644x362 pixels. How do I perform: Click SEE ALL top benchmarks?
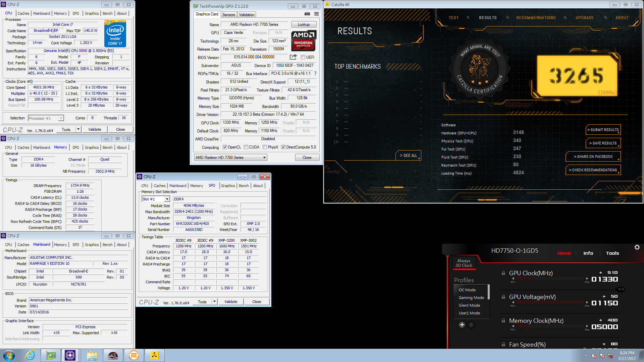point(408,156)
